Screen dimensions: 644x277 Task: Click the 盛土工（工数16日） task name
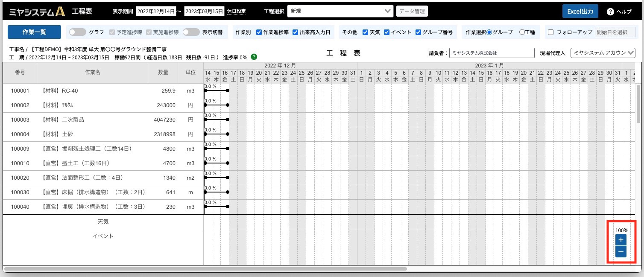76,163
